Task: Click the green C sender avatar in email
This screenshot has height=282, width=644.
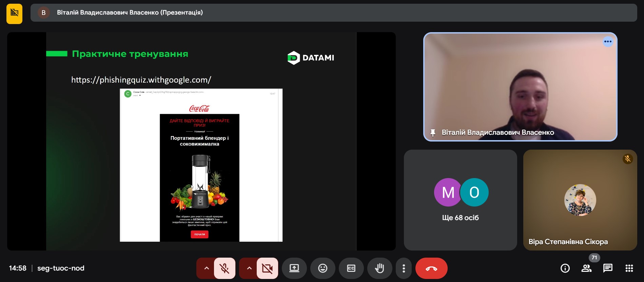Action: click(x=128, y=94)
